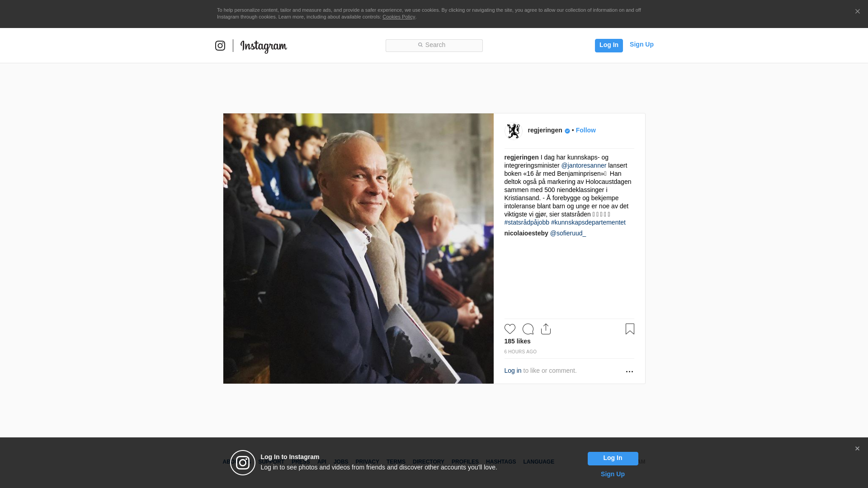This screenshot has height=488, width=868.
Task: Open the #kunnskapsdepartementet hashtag
Action: click(588, 222)
